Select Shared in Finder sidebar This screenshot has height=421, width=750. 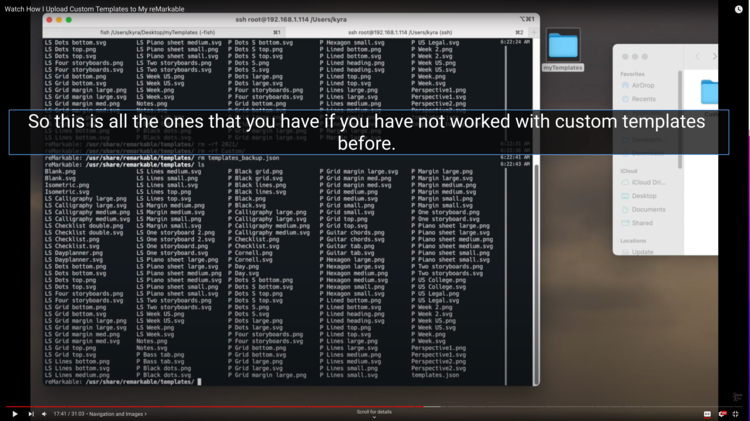[642, 223]
